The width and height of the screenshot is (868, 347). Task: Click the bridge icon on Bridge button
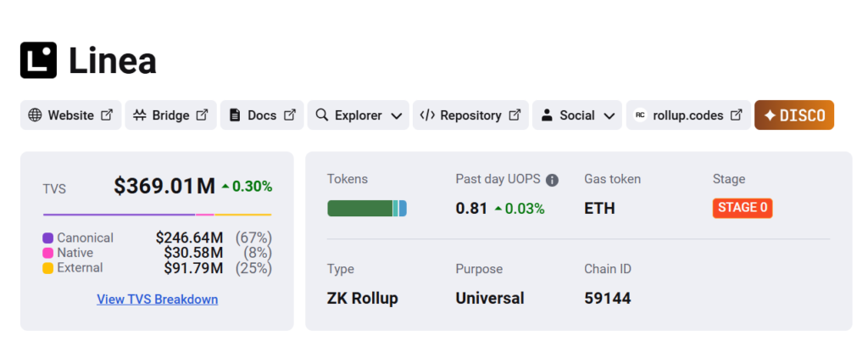[139, 115]
